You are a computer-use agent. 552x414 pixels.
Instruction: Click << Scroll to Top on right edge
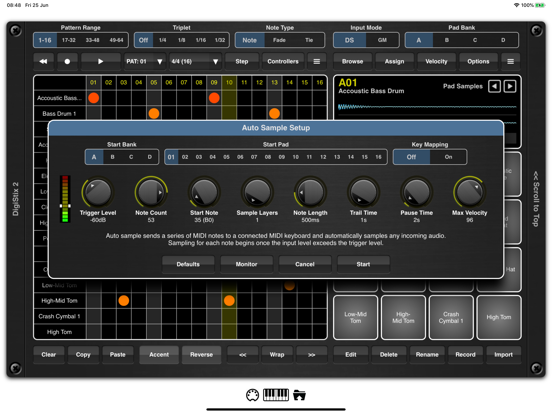click(536, 199)
